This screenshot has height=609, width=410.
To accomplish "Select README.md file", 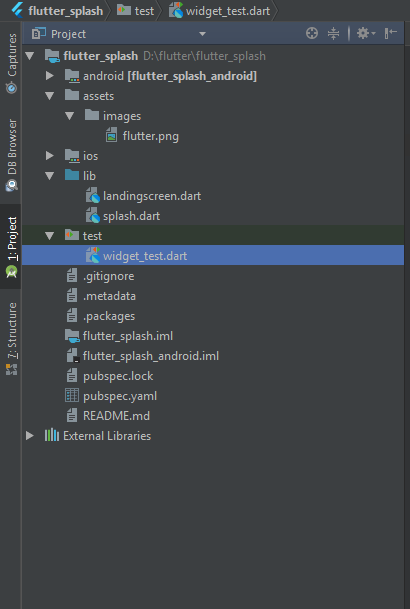I will (116, 416).
